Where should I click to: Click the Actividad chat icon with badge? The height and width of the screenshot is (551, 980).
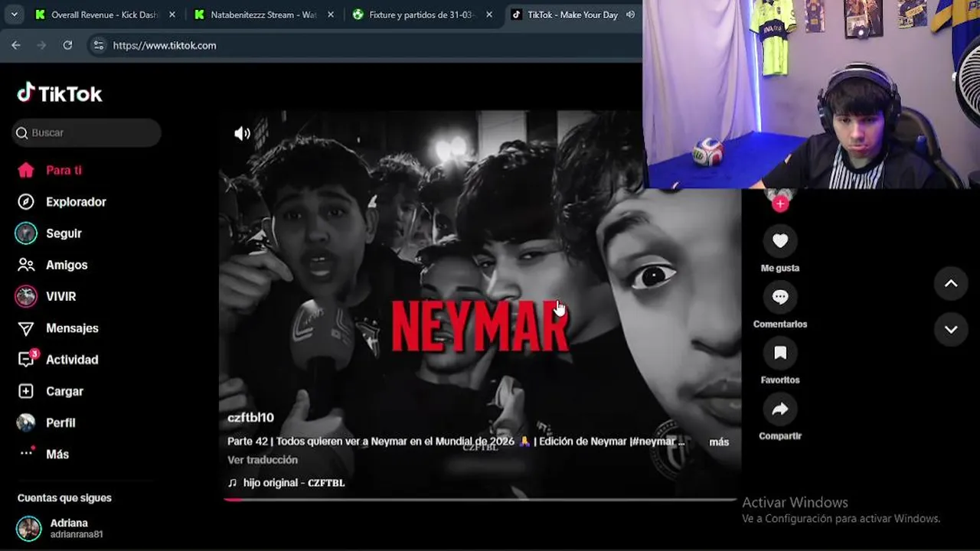point(27,359)
